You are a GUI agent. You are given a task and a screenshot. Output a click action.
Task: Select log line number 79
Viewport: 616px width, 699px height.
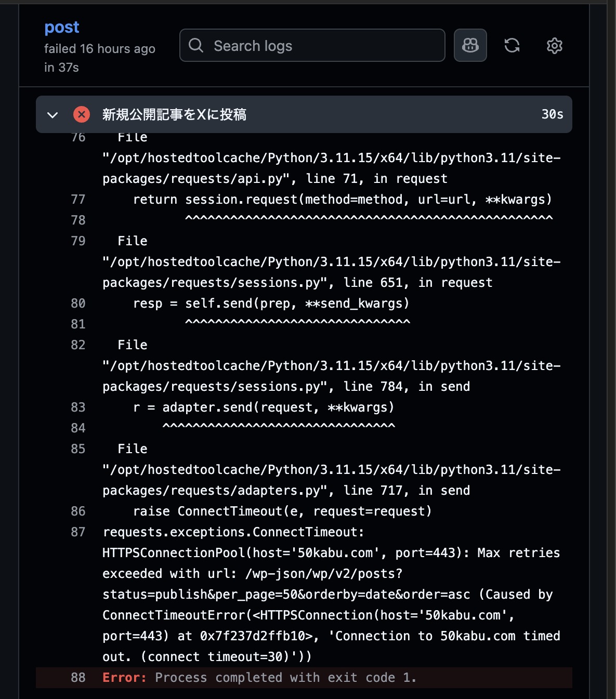[x=78, y=241]
